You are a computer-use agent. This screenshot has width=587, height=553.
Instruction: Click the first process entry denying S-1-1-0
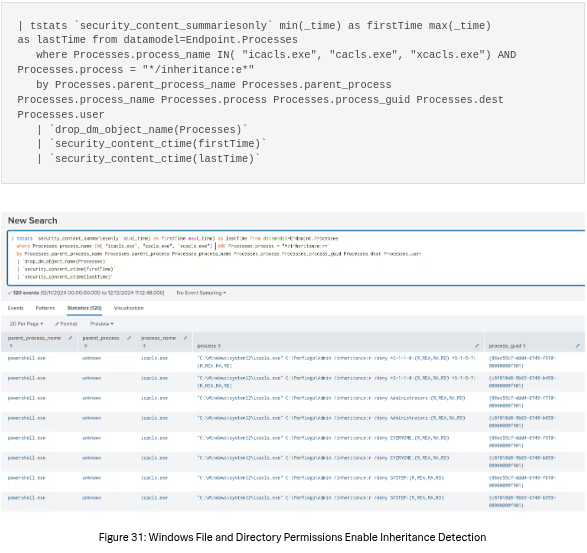tap(336, 362)
